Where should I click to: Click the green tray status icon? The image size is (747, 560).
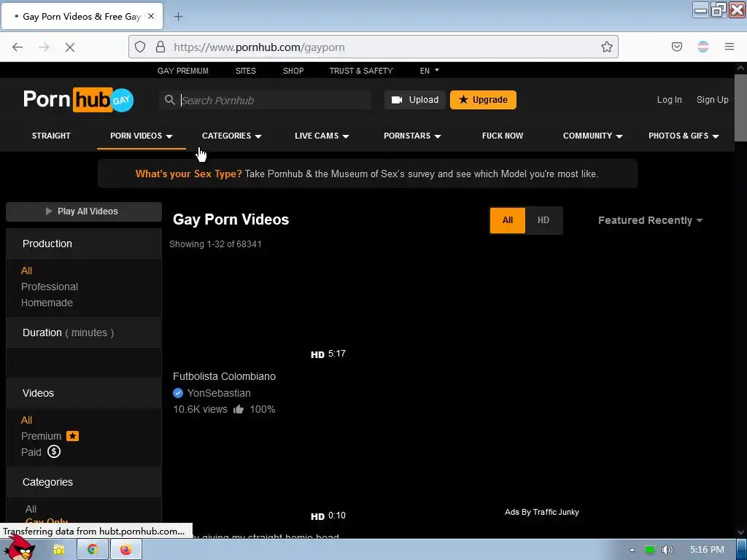(x=650, y=550)
